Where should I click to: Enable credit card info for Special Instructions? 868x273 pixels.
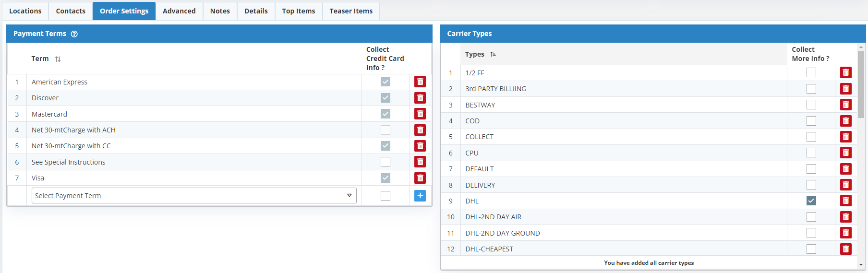(x=386, y=162)
